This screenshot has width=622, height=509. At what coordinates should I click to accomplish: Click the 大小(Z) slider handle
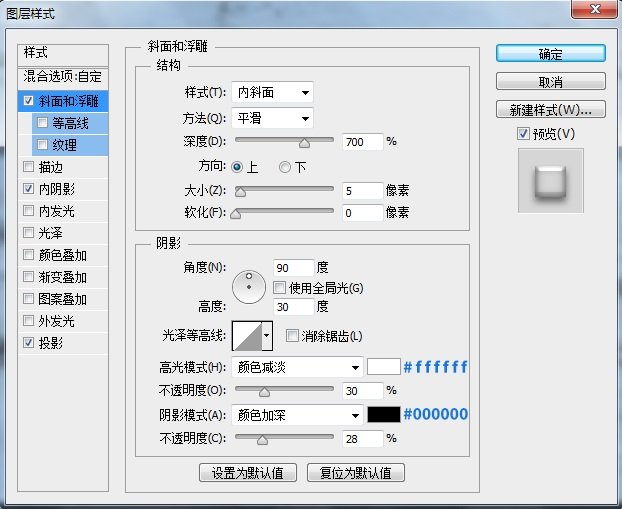point(240,192)
